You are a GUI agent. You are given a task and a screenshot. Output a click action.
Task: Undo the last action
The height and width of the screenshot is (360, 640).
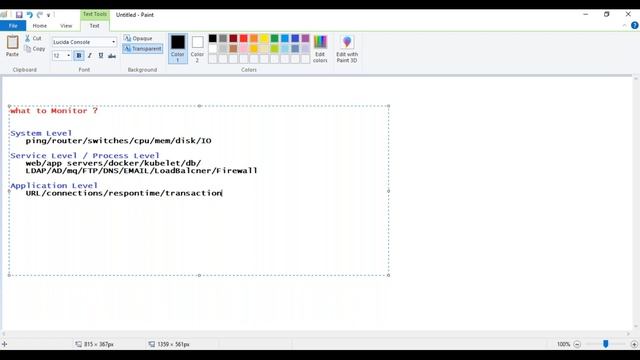click(x=29, y=15)
